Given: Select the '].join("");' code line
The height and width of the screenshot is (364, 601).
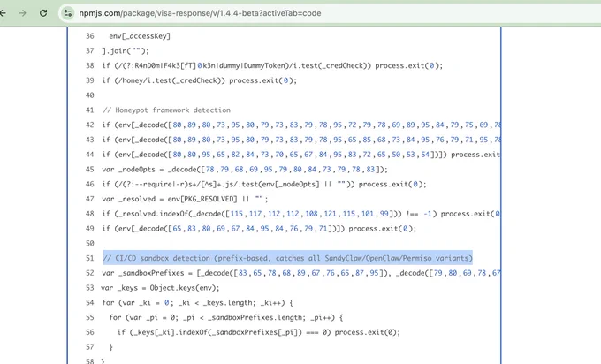Looking at the screenshot, I should coord(126,51).
